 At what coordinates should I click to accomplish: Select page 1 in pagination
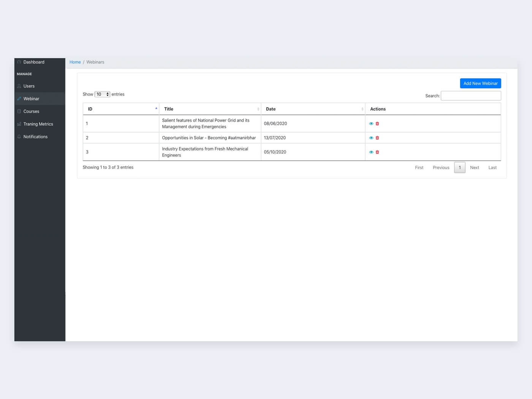[x=460, y=168]
